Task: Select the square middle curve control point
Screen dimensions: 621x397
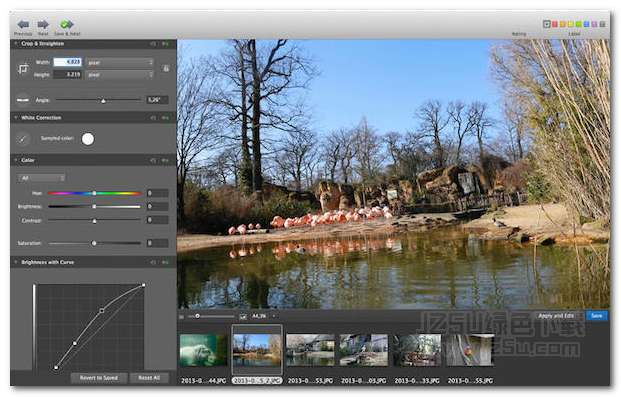Action: (102, 311)
